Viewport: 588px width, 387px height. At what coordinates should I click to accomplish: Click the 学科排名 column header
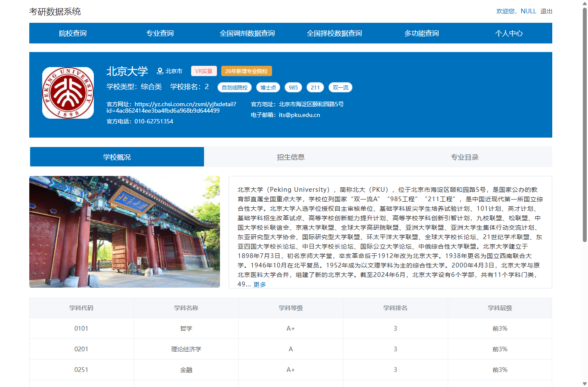(396, 308)
